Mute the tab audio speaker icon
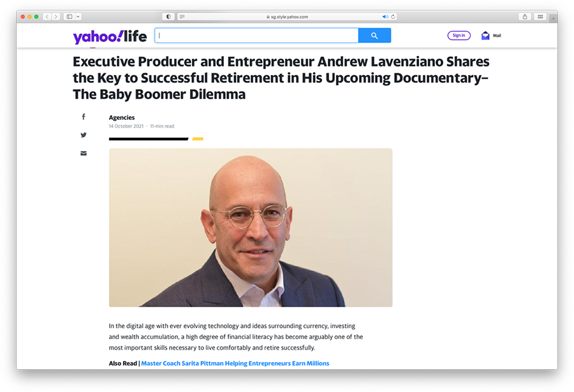Screen dimensions: 574x392 (x=385, y=17)
